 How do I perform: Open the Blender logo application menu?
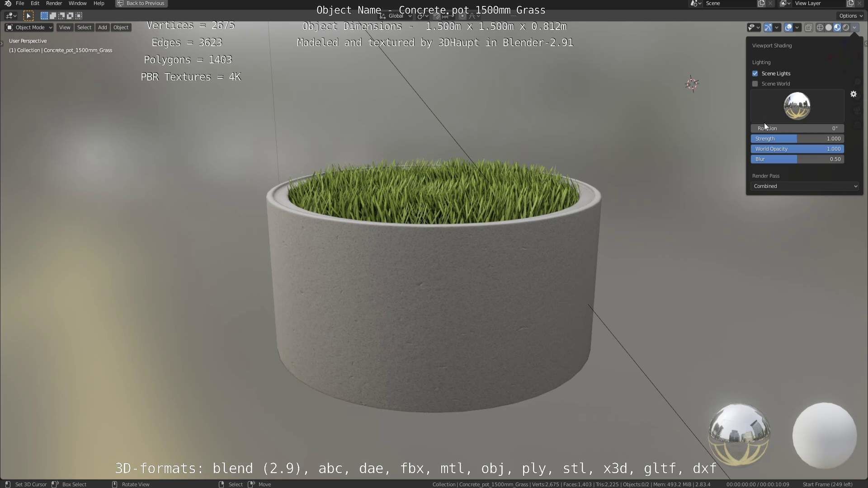point(8,3)
